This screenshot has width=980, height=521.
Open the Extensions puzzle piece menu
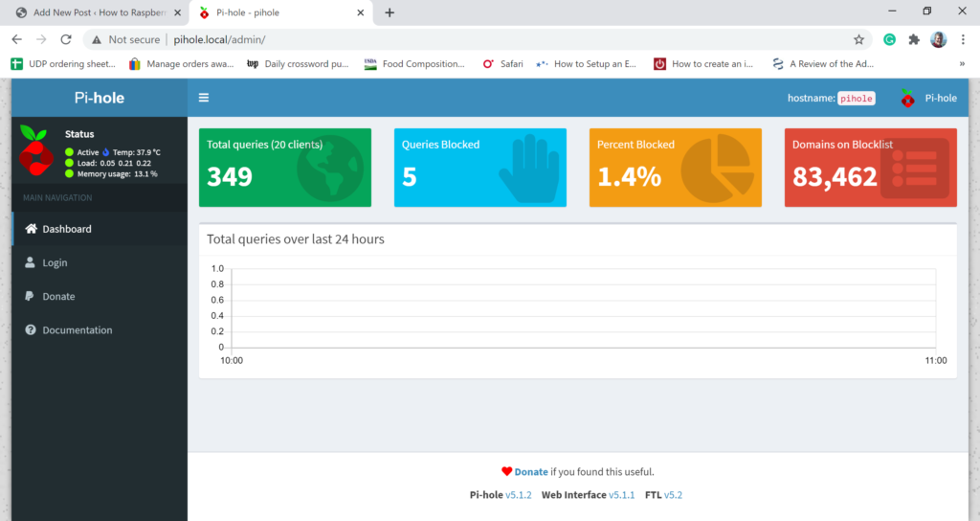coord(914,39)
